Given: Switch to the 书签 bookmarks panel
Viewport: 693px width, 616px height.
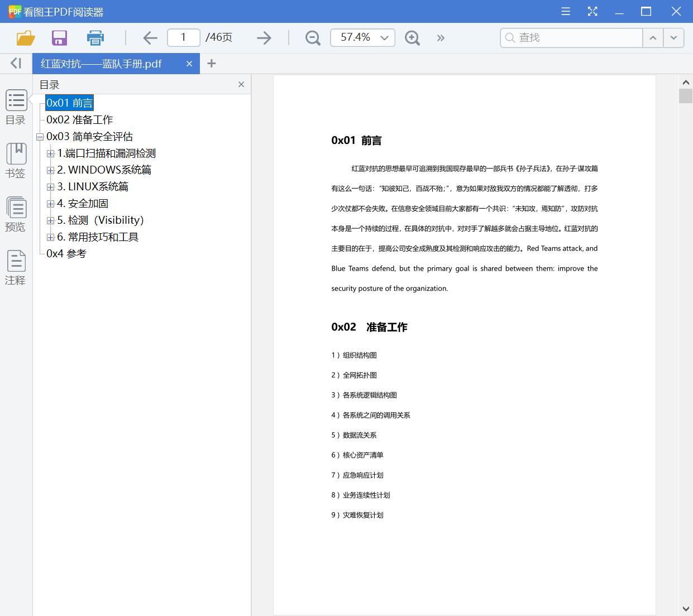Looking at the screenshot, I should click(16, 161).
